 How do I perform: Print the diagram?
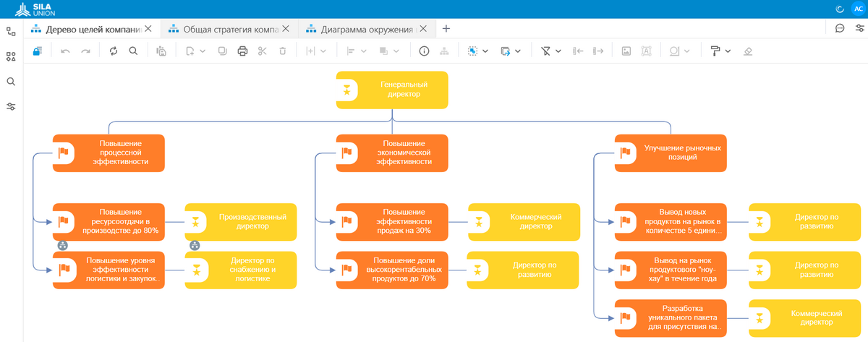click(242, 51)
